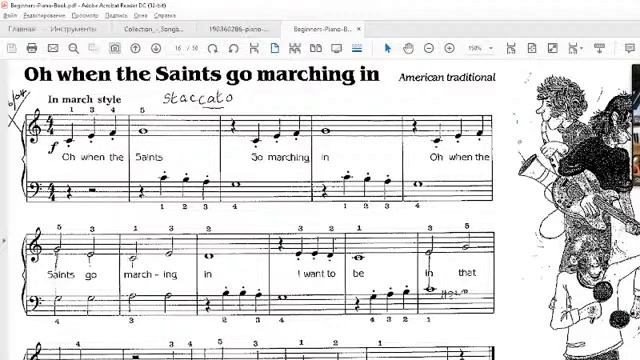Click the "American traditional" text
The image size is (640, 360).
(x=447, y=77)
